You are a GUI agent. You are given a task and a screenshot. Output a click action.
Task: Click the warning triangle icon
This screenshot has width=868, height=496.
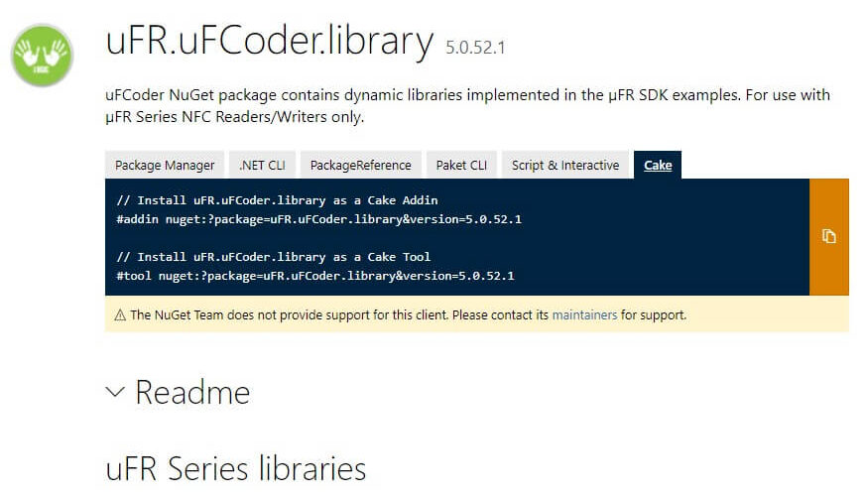pyautogui.click(x=120, y=315)
